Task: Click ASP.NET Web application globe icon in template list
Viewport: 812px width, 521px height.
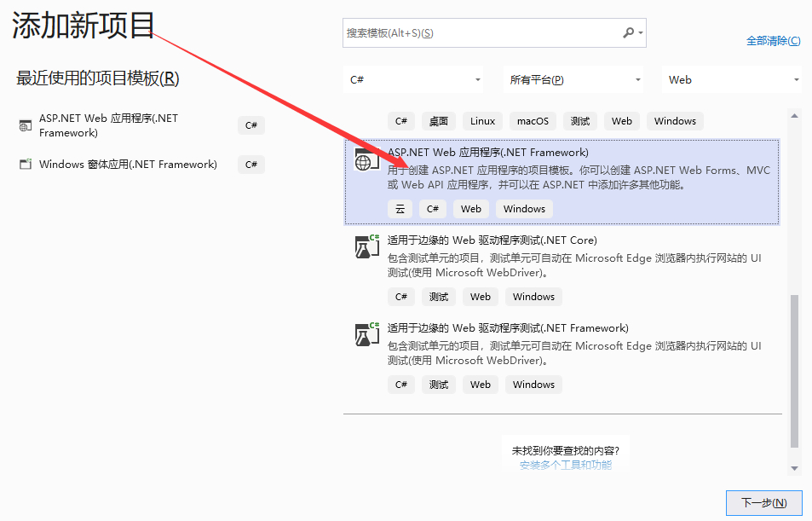Action: (366, 159)
